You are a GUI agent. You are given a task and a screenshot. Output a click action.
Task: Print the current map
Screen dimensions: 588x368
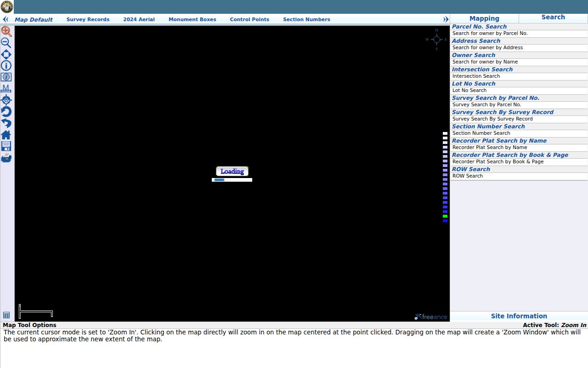tap(6, 158)
